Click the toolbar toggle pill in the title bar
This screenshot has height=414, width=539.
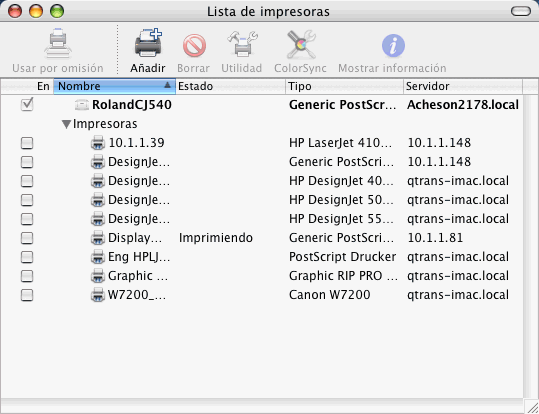click(x=521, y=11)
